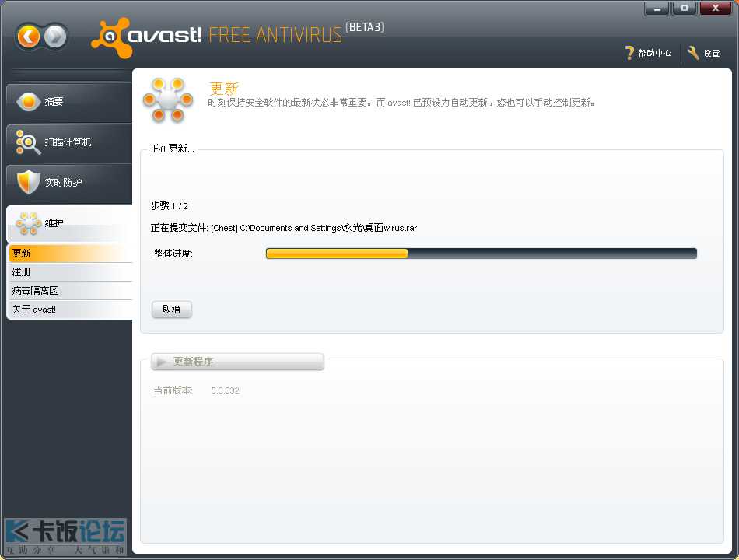This screenshot has height=560, width=739.
Task: Click the orange back navigation arrow
Action: pyautogui.click(x=29, y=36)
